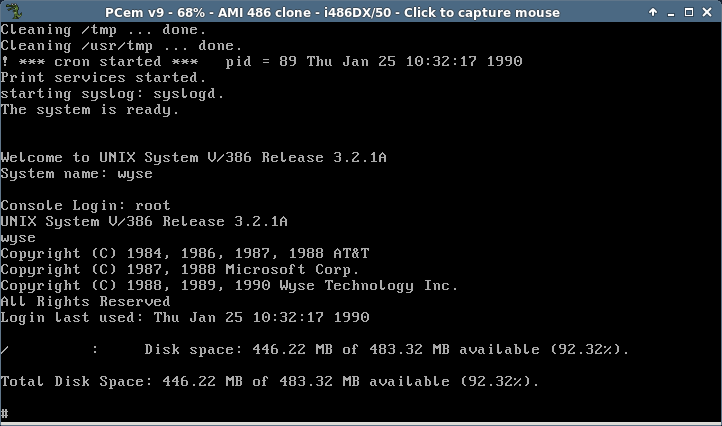Image resolution: width=722 pixels, height=426 pixels.
Task: Click the 'Welcome to UNIX System V/386' line
Action: click(x=193, y=158)
